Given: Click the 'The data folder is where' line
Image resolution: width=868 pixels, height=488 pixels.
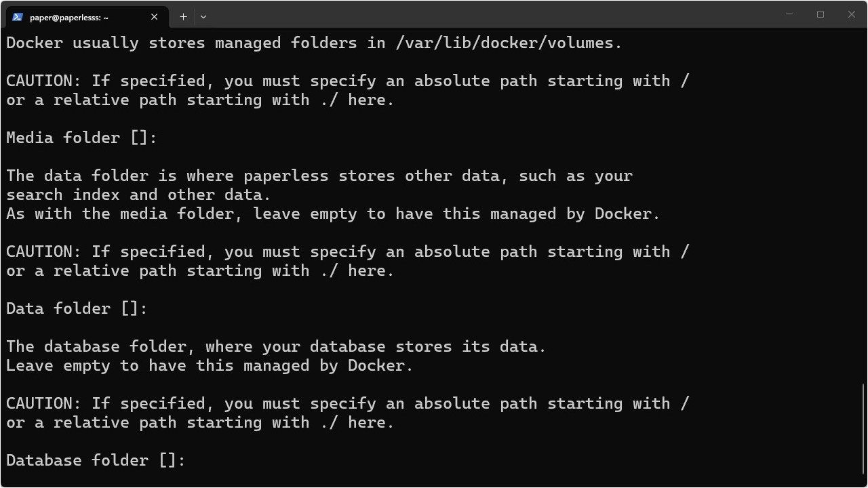Looking at the screenshot, I should [319, 176].
